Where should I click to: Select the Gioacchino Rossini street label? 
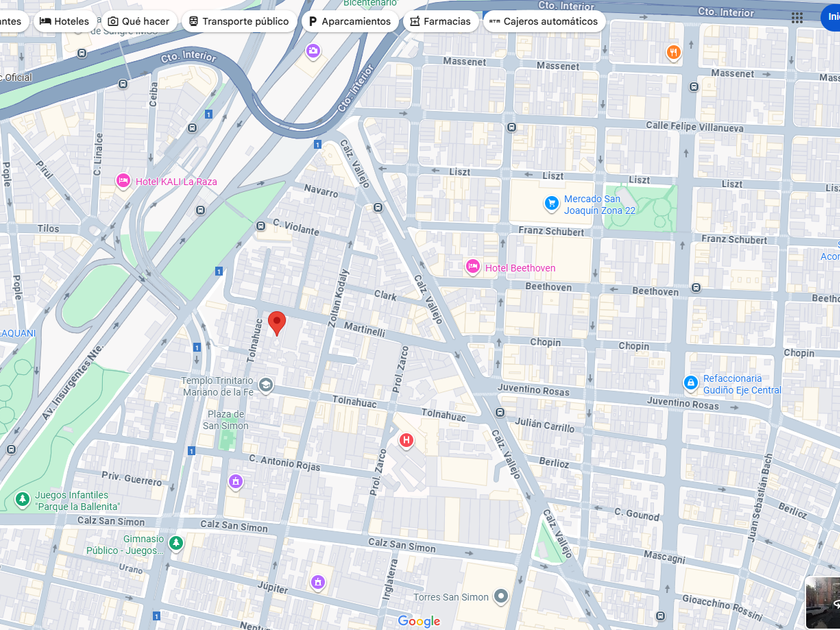pos(722,606)
